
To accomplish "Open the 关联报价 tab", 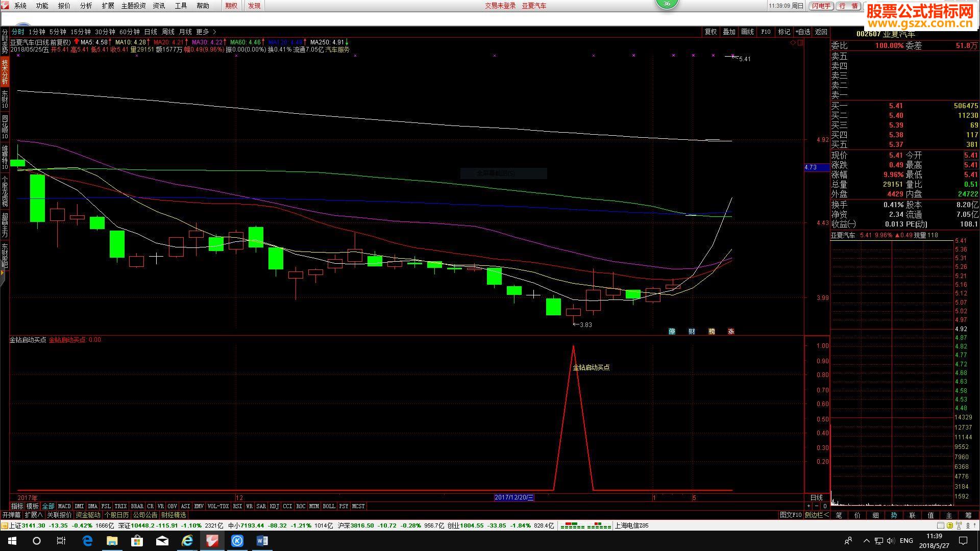I will point(60,515).
